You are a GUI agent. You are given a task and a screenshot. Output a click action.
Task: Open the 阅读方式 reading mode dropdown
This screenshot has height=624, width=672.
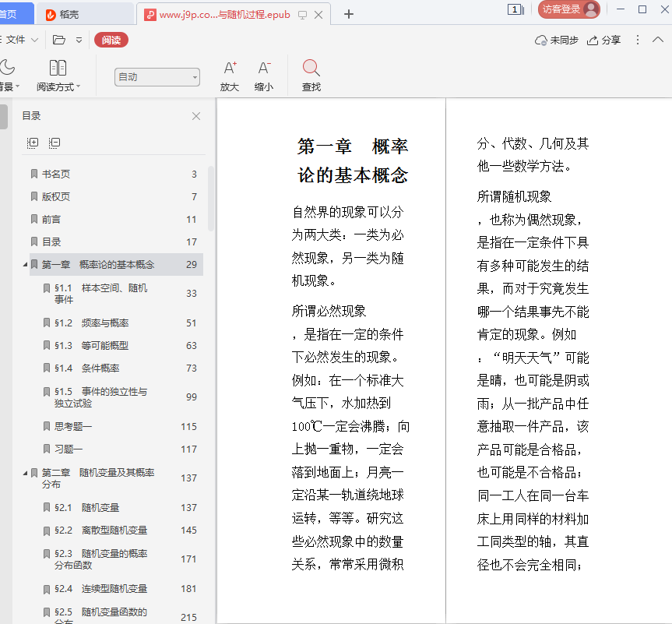(x=58, y=76)
